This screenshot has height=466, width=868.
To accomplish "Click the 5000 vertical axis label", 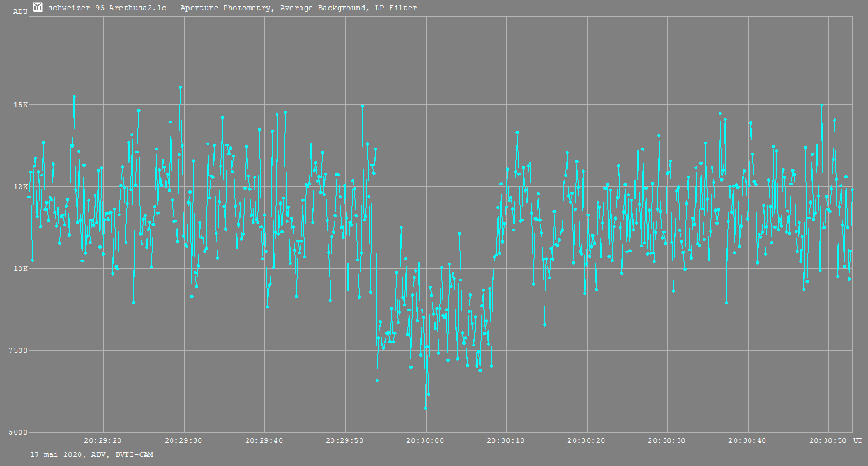I will (19, 433).
